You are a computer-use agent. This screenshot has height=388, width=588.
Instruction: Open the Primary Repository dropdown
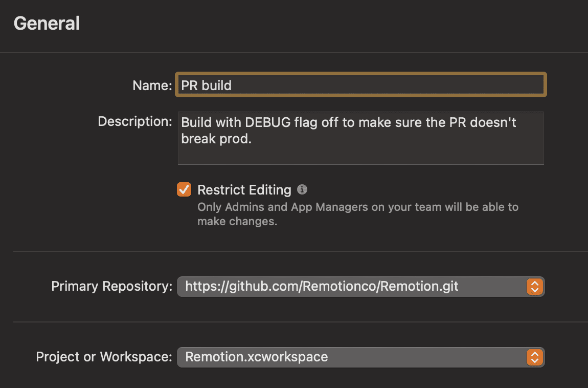pos(353,287)
